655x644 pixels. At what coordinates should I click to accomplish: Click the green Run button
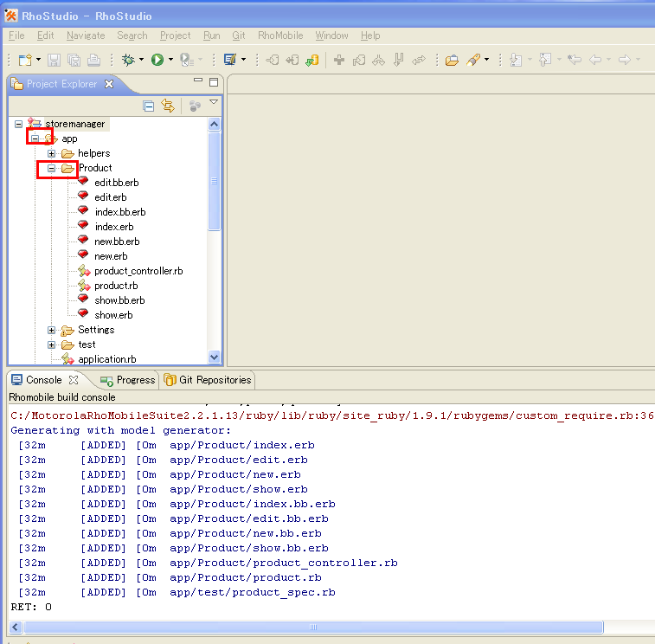[x=157, y=60]
